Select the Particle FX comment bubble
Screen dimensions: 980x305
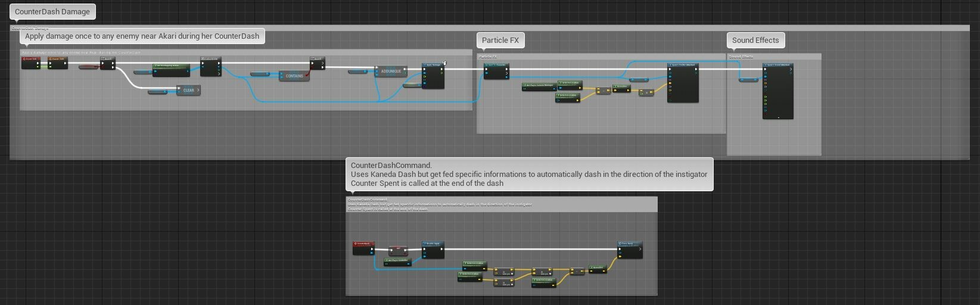[500, 40]
